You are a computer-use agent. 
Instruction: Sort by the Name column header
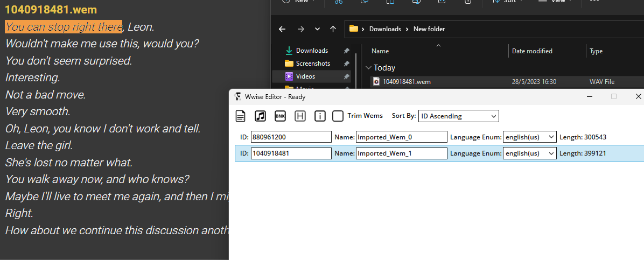[x=380, y=51]
